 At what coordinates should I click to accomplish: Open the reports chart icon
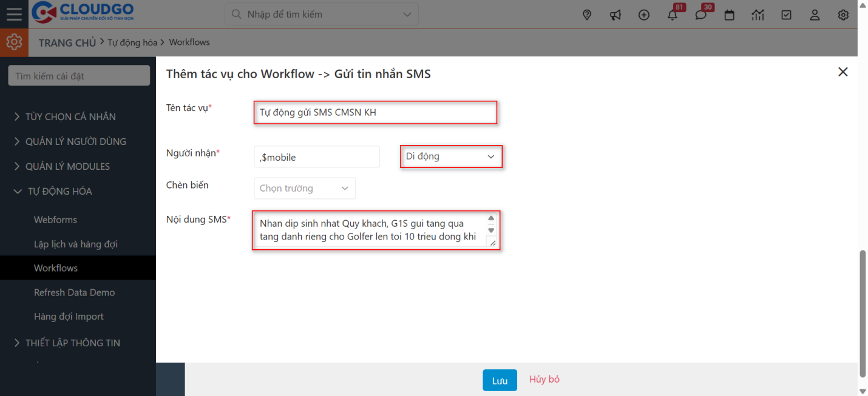(758, 15)
